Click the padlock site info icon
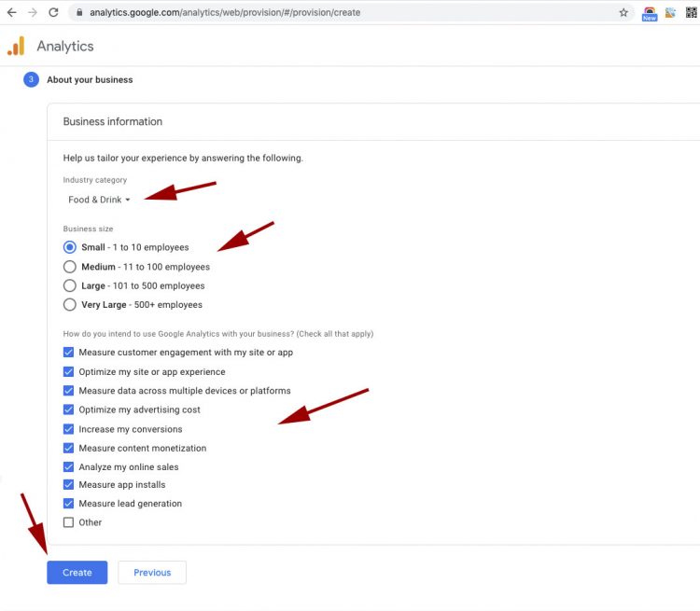 [x=79, y=12]
